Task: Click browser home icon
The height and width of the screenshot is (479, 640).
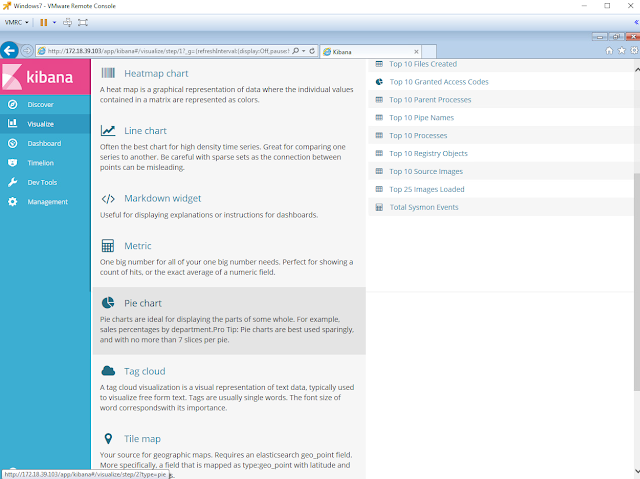Action: [x=609, y=50]
